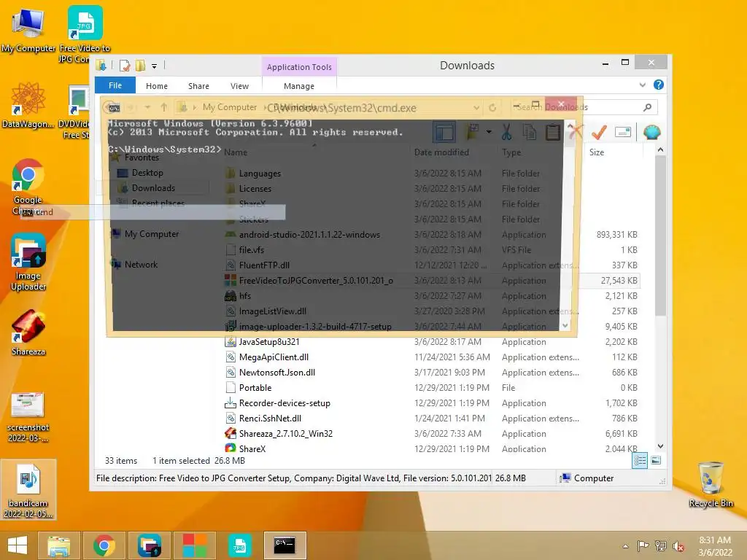Viewport: 747px width, 560px height.
Task: Click the Command Prompt taskbar icon
Action: click(285, 545)
